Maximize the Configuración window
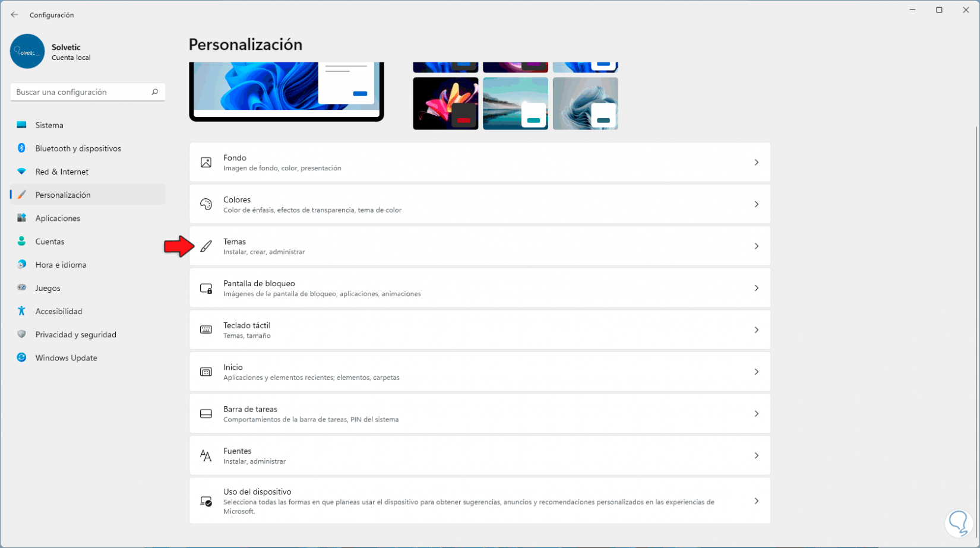Image resolution: width=980 pixels, height=548 pixels. [939, 10]
